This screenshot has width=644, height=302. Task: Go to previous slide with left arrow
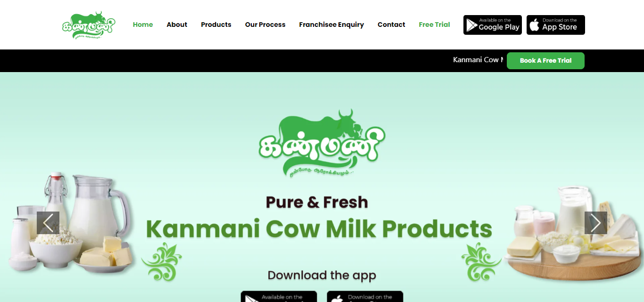[48, 223]
